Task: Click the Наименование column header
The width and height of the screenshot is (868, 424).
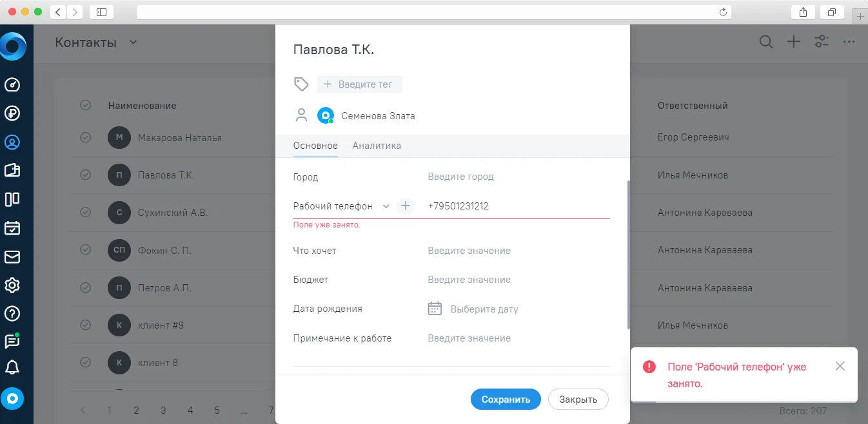Action: [142, 105]
